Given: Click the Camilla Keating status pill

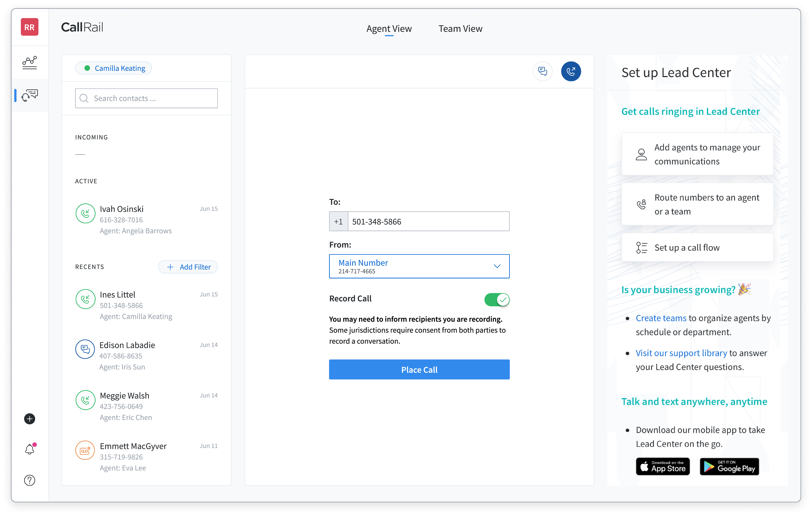Looking at the screenshot, I should pos(113,68).
